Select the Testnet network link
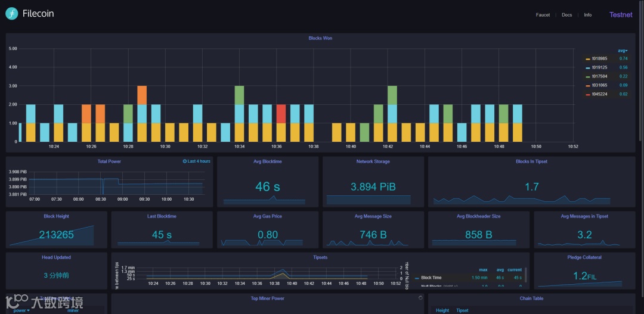Screen dimensions: 644x314 (x=621, y=14)
